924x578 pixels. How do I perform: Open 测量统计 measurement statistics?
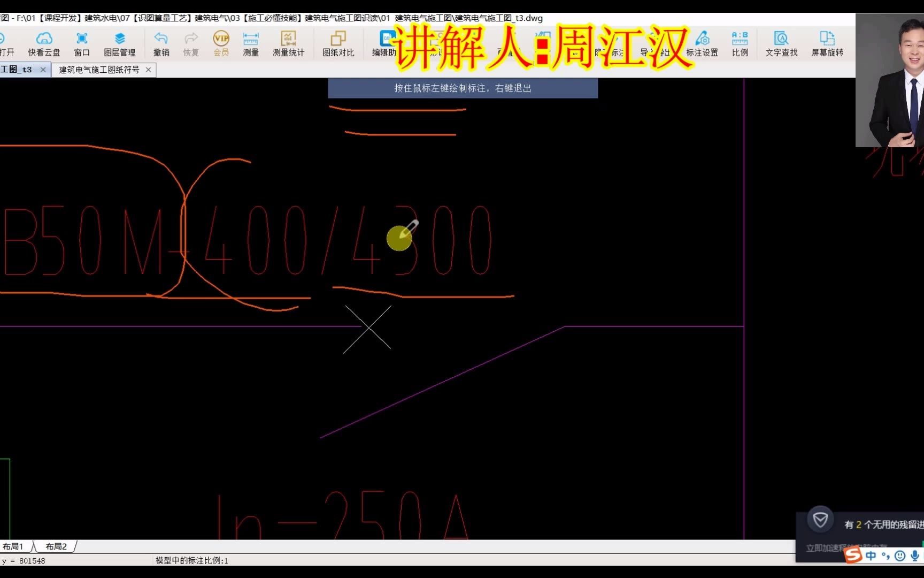pyautogui.click(x=288, y=43)
